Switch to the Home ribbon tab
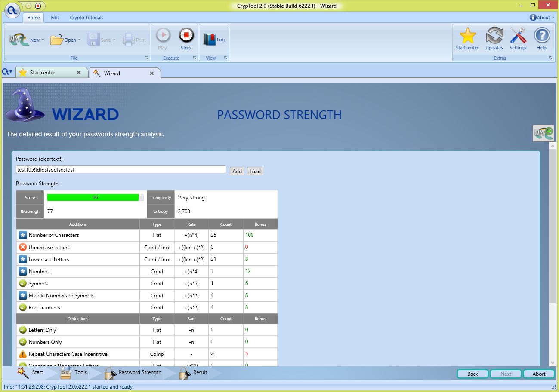 34,18
